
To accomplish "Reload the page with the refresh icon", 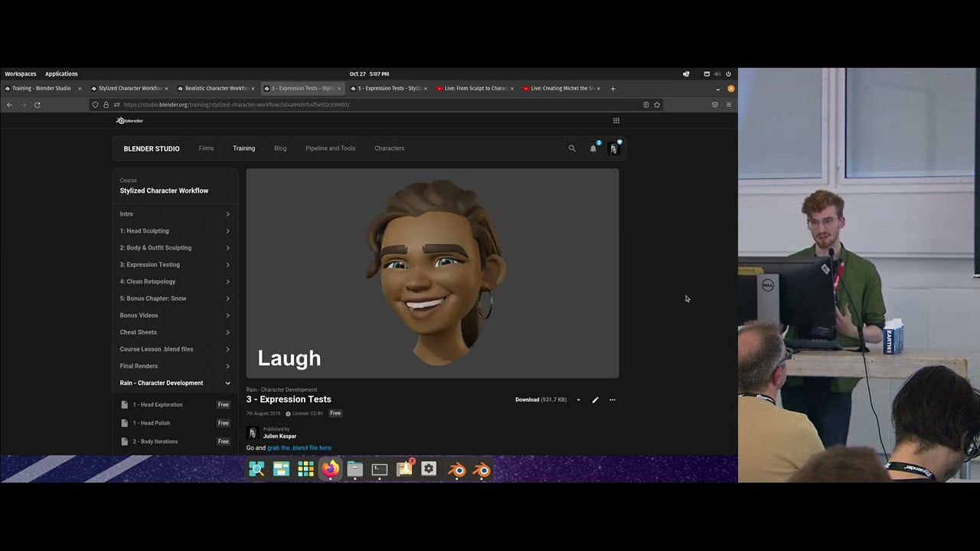I will coord(38,105).
